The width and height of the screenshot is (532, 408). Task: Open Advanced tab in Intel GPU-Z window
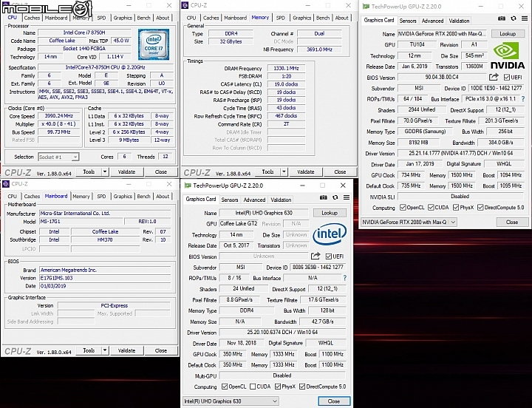coord(254,200)
